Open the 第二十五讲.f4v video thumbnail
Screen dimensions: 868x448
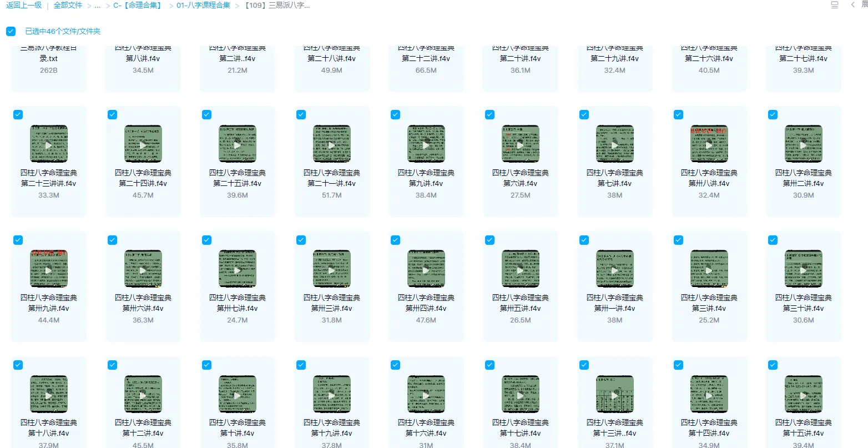[238, 144]
